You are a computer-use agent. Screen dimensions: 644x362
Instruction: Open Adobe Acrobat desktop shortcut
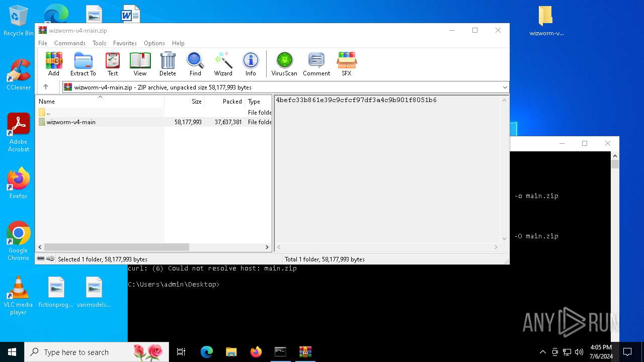[x=19, y=132]
